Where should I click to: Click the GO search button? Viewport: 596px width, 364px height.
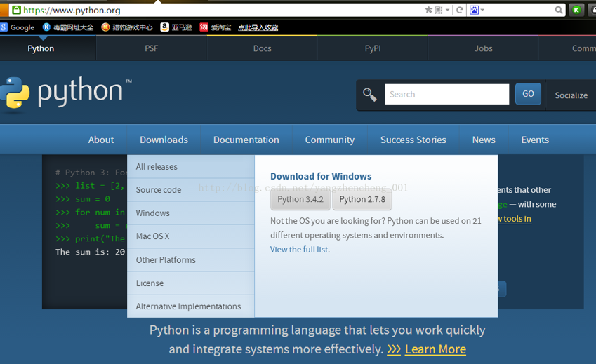tap(528, 94)
